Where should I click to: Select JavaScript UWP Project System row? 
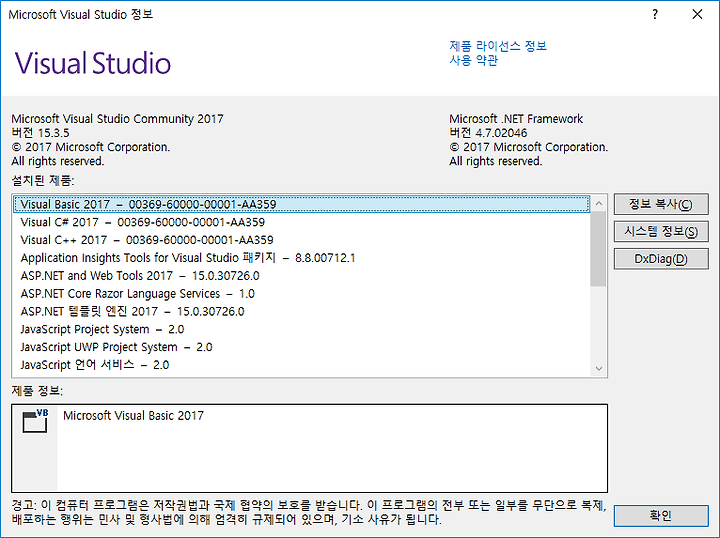tap(301, 347)
